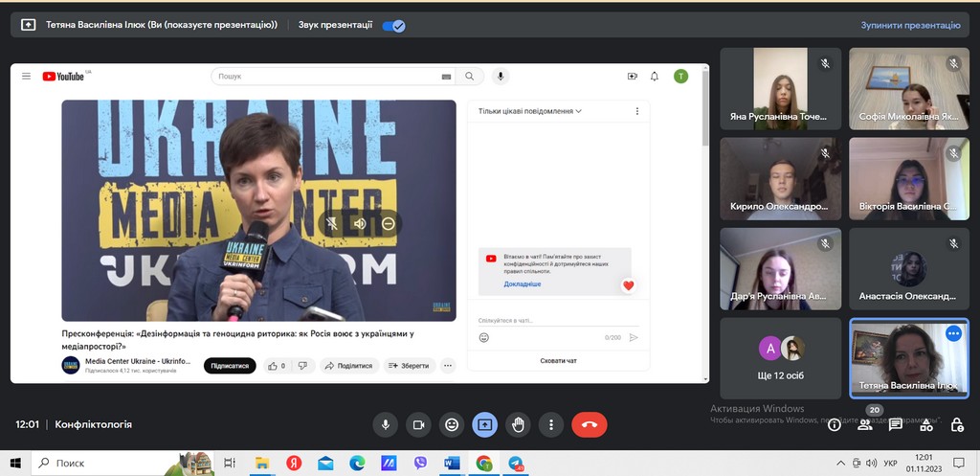The width and height of the screenshot is (980, 476).
Task: Mute microphone in the Meet toolbar
Action: (386, 424)
